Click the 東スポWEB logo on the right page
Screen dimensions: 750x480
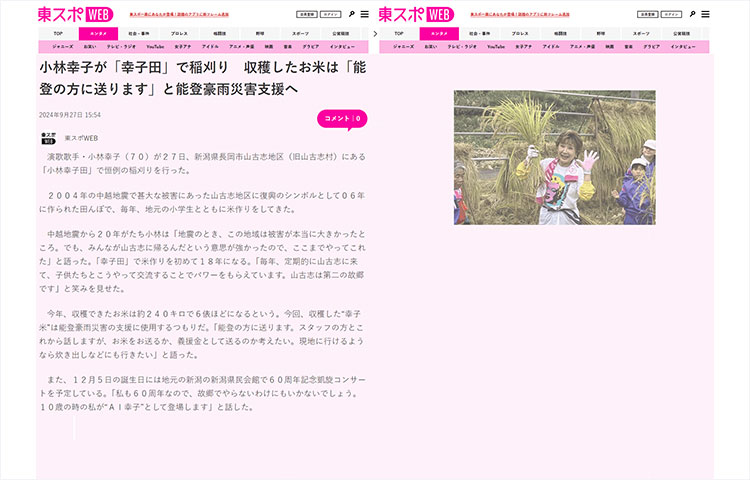tap(415, 14)
